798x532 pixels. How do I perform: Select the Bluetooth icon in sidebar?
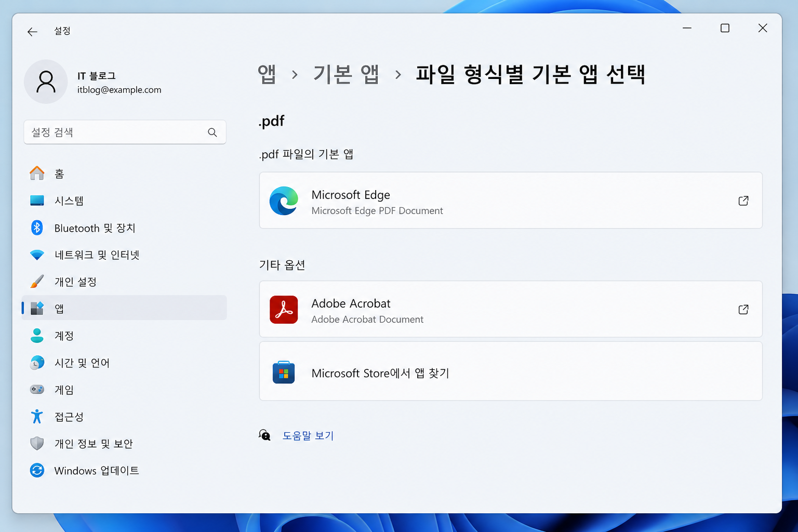[x=37, y=228]
